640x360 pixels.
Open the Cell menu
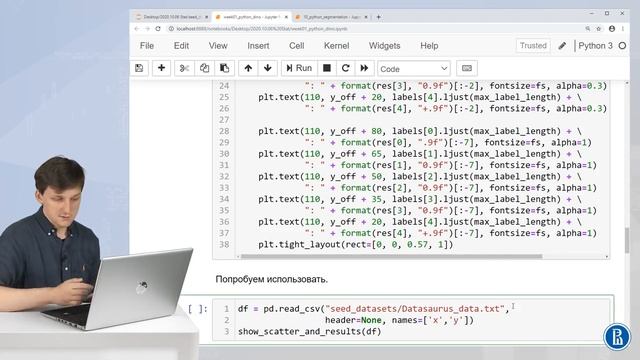tap(297, 46)
